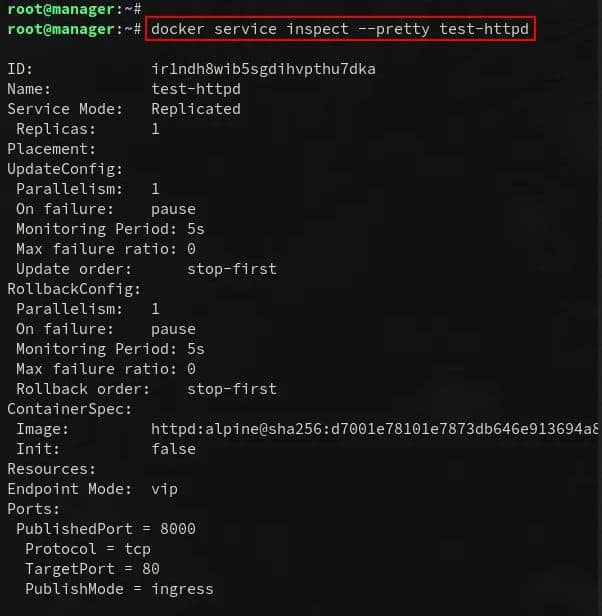Image resolution: width=602 pixels, height=616 pixels.
Task: Click the httpd:alpine image sha256 string
Action: click(375, 429)
